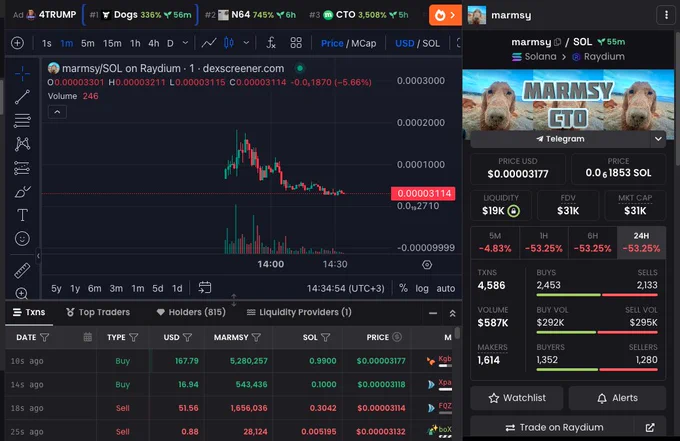
Task: Click the panel resize handle between chart and table
Action: (234, 300)
